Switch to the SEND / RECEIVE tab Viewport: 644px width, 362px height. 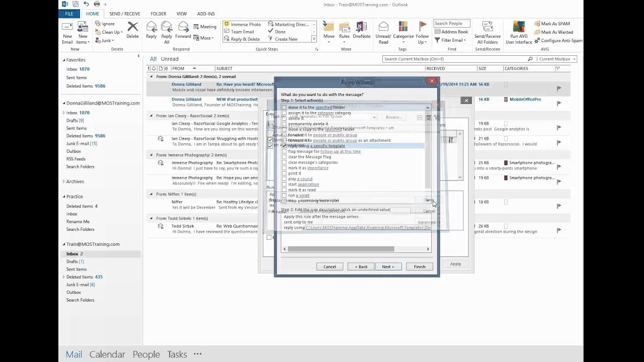(125, 14)
